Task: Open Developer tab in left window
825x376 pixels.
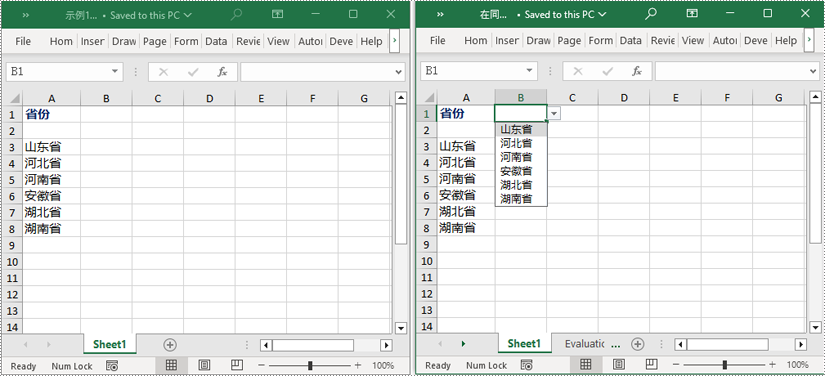Action: 341,41
